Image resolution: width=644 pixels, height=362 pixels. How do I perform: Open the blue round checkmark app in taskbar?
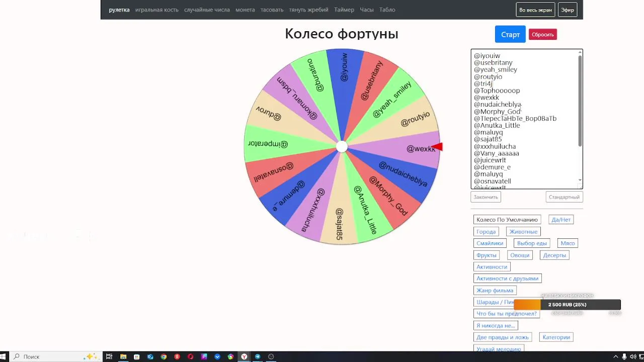(217, 356)
